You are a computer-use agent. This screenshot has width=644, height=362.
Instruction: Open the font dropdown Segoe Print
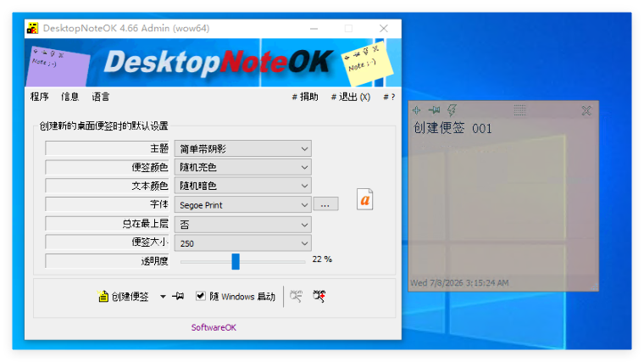pyautogui.click(x=242, y=204)
